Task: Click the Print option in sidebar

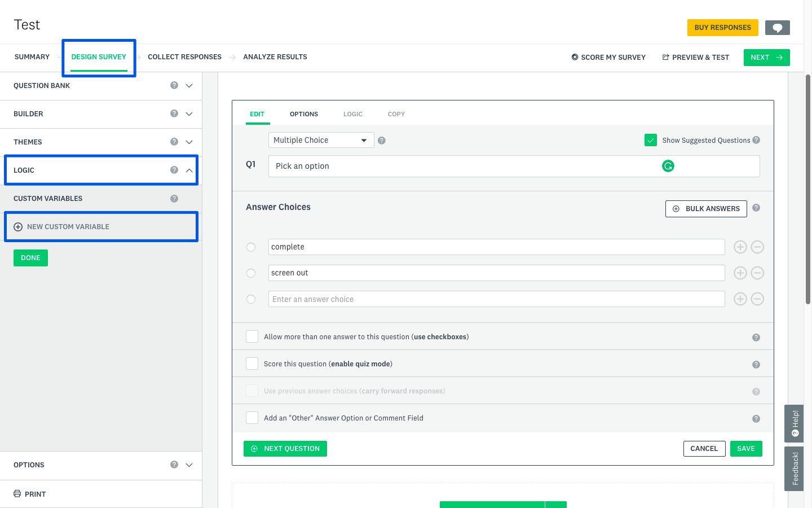Action: coord(30,494)
